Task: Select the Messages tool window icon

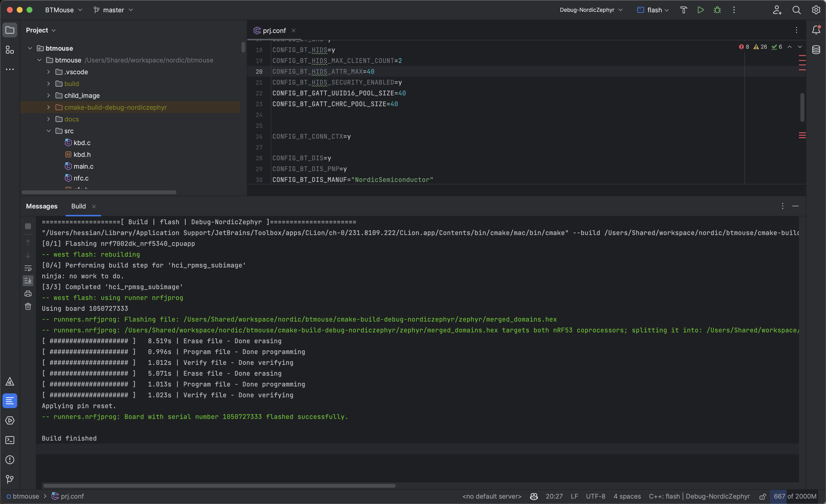Action: tap(10, 401)
